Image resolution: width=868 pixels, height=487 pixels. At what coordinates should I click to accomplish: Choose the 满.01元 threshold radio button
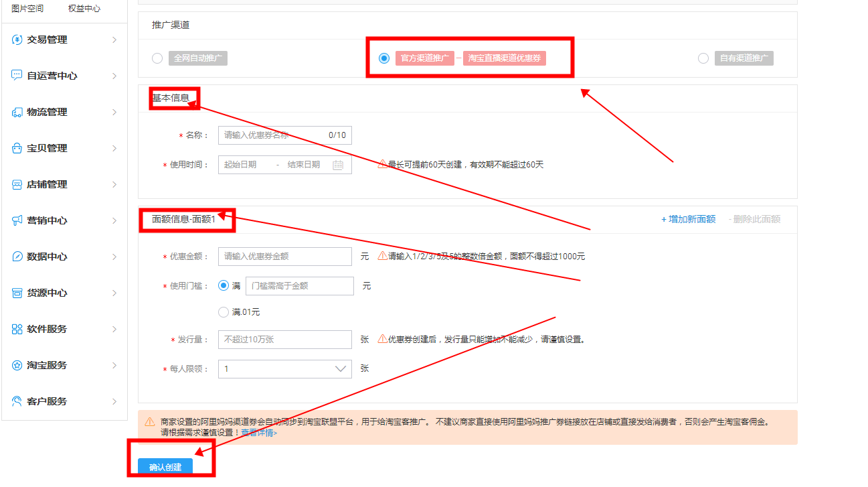coord(224,312)
